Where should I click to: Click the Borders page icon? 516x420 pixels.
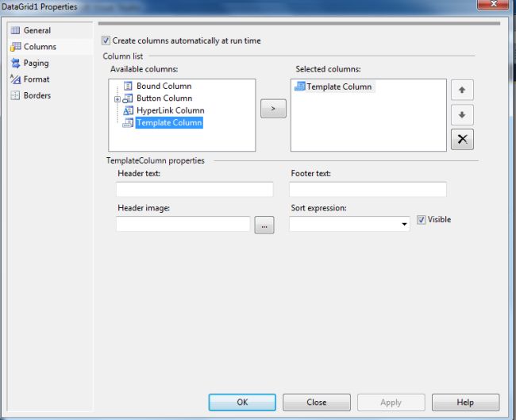tap(15, 95)
